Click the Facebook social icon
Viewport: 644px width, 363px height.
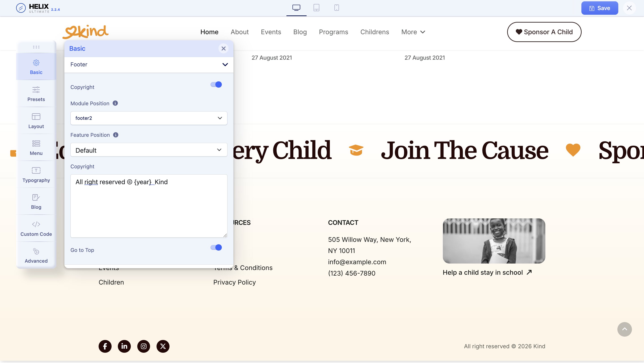coord(105,346)
